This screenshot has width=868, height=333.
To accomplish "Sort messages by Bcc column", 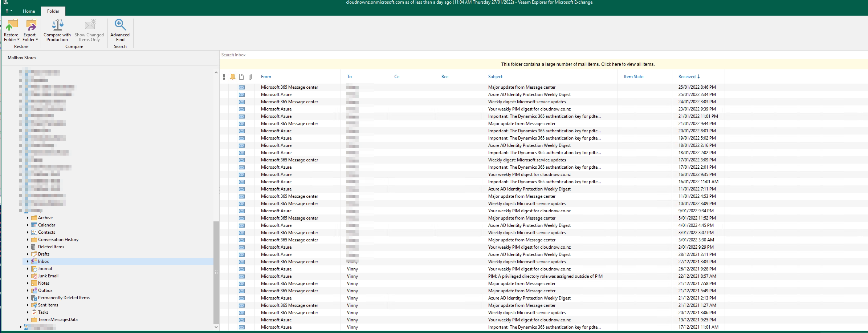I will coord(445,77).
